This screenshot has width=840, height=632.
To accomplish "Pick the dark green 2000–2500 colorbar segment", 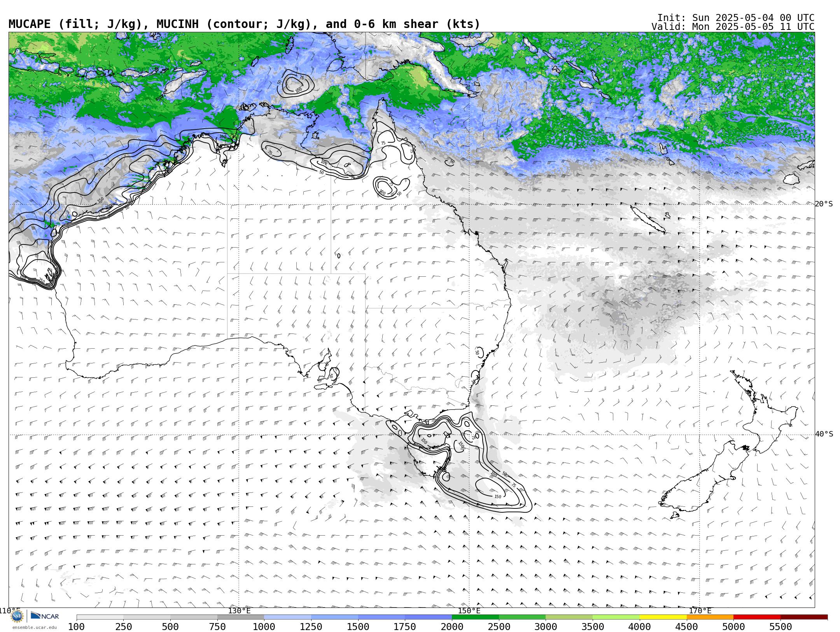I will 475,617.
